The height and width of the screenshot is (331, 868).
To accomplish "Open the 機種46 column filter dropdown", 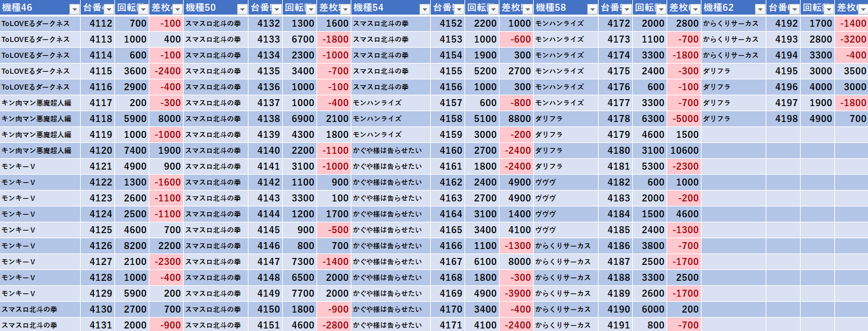I will 74,9.
